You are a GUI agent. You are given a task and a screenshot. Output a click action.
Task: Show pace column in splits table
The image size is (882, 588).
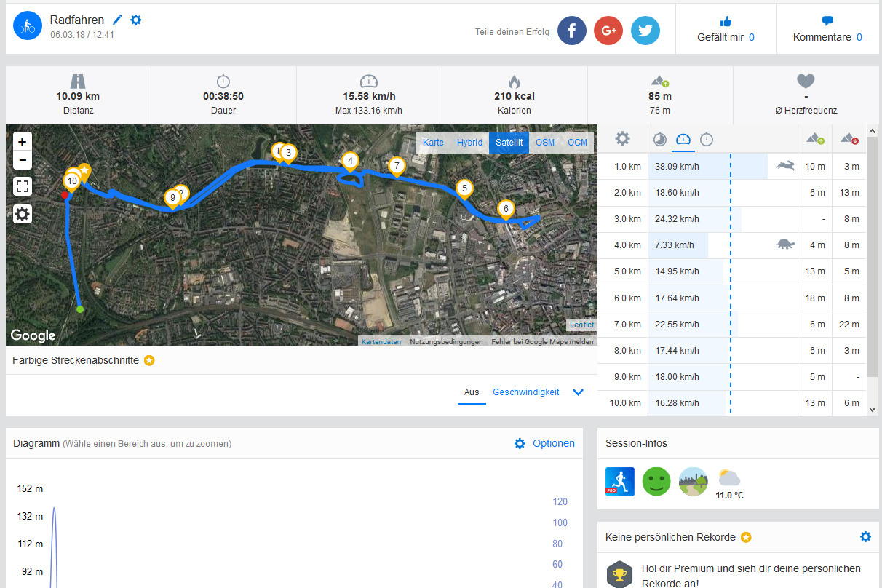point(660,139)
